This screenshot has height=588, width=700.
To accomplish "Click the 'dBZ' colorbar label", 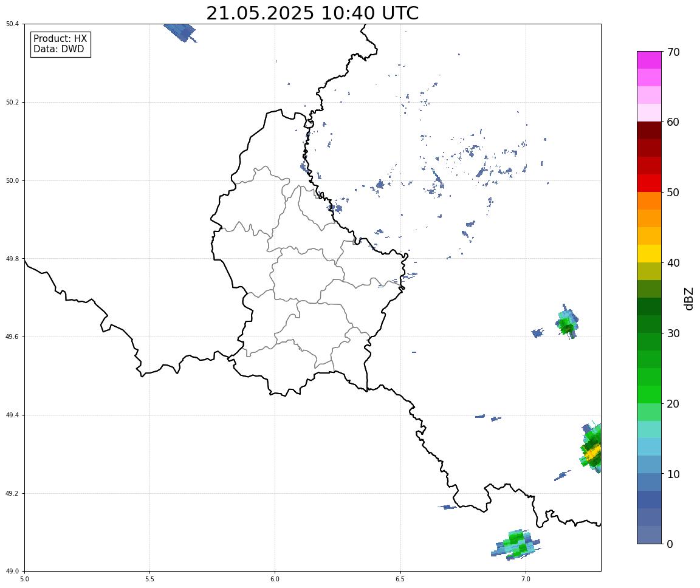I will [x=689, y=298].
